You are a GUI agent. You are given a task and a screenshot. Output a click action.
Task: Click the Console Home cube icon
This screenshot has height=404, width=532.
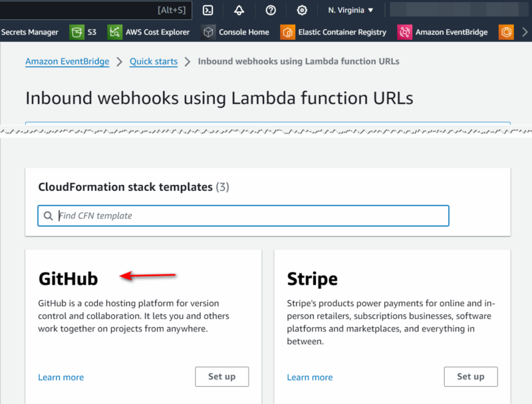pos(208,32)
